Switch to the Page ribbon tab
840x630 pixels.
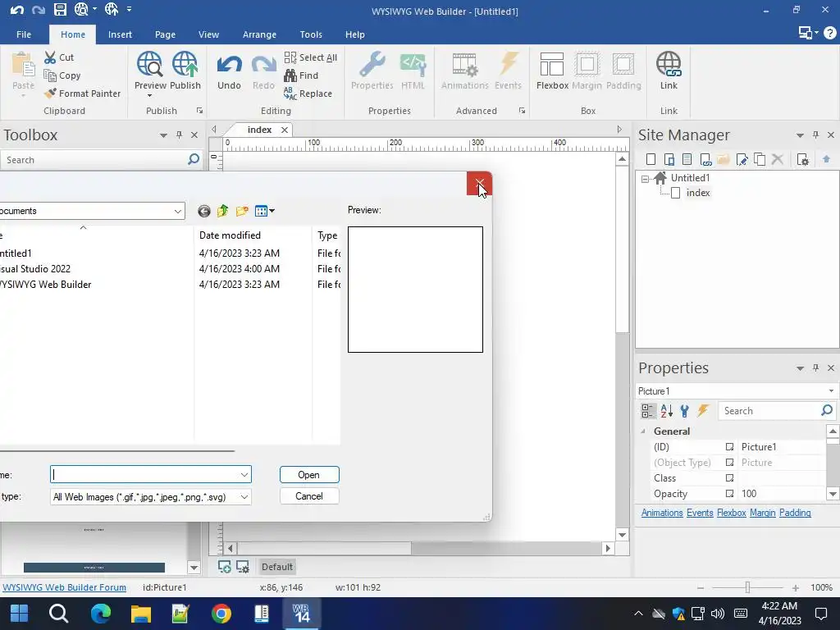coord(165,34)
